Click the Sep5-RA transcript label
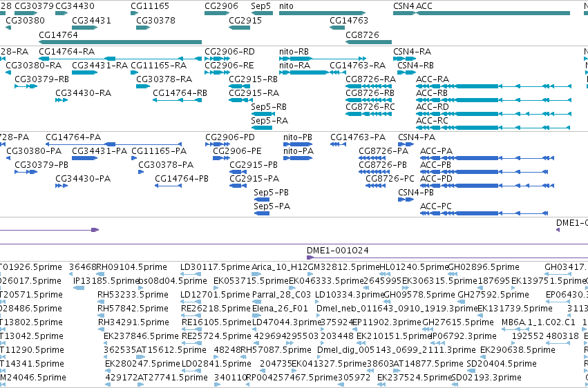 coord(269,121)
